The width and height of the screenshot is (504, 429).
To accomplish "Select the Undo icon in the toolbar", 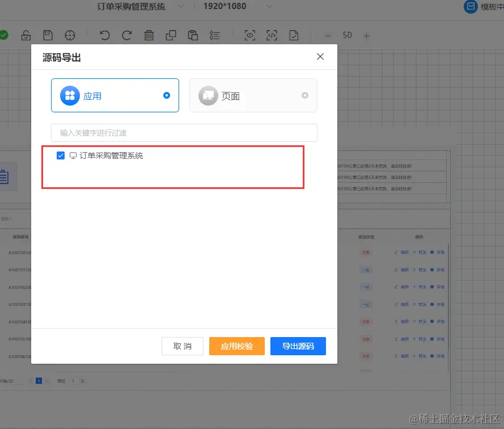I will coord(105,35).
